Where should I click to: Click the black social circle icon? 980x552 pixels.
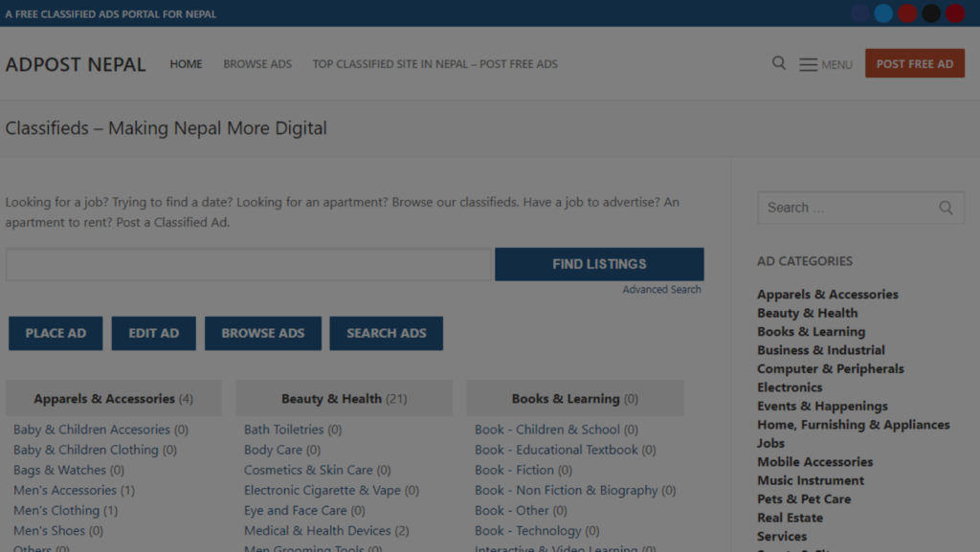(x=931, y=13)
